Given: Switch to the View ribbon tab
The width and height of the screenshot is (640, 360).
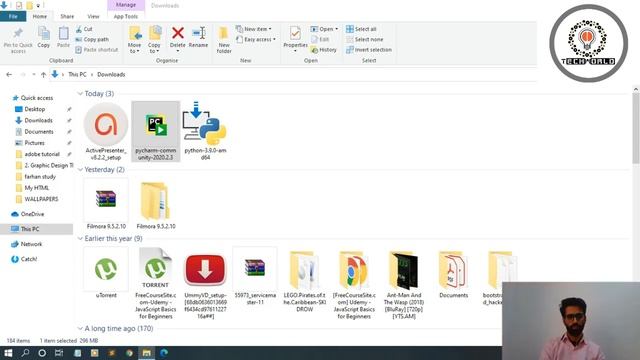Looking at the screenshot, I should click(93, 16).
